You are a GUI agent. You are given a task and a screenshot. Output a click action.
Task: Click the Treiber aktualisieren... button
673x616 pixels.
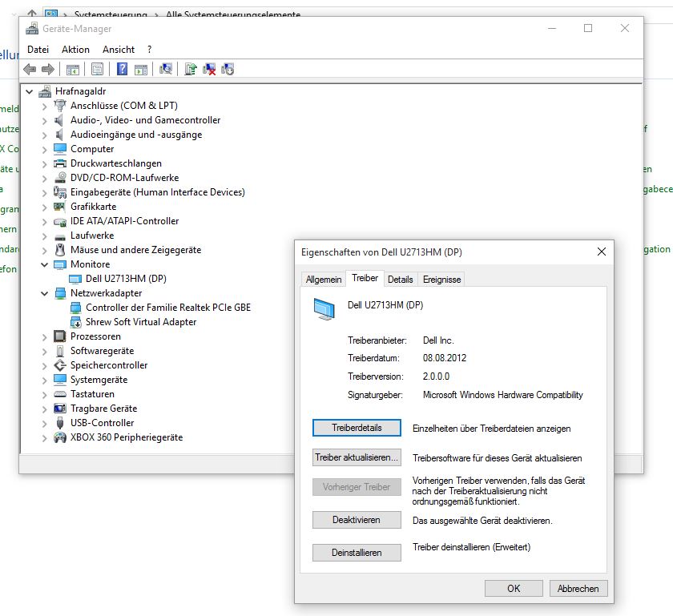click(x=357, y=457)
